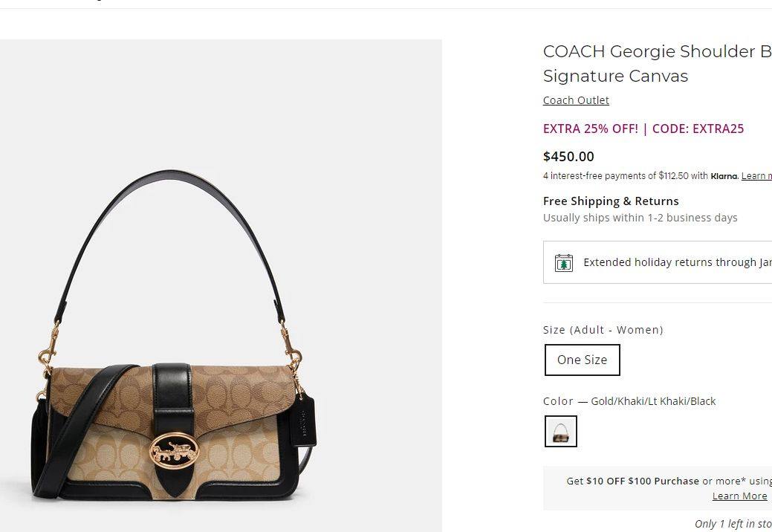Screen dimensions: 772x532
Task: Click the Color Gold/Khaki/Lt Khaki/Black label
Action: pos(629,401)
